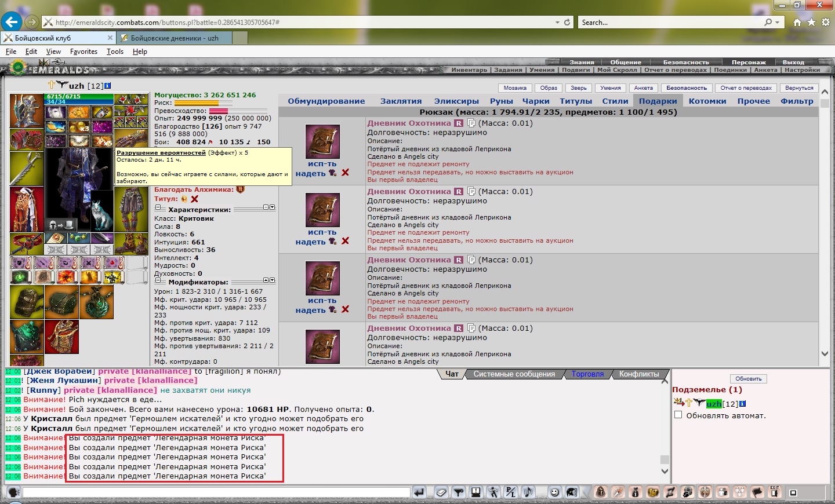Click the EXIT icon in bottom toolbar
This screenshot has height=504, width=835.
(x=775, y=492)
